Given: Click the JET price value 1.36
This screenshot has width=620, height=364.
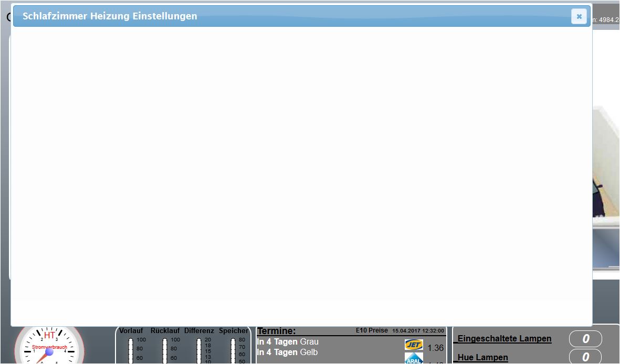Looking at the screenshot, I should tap(436, 348).
